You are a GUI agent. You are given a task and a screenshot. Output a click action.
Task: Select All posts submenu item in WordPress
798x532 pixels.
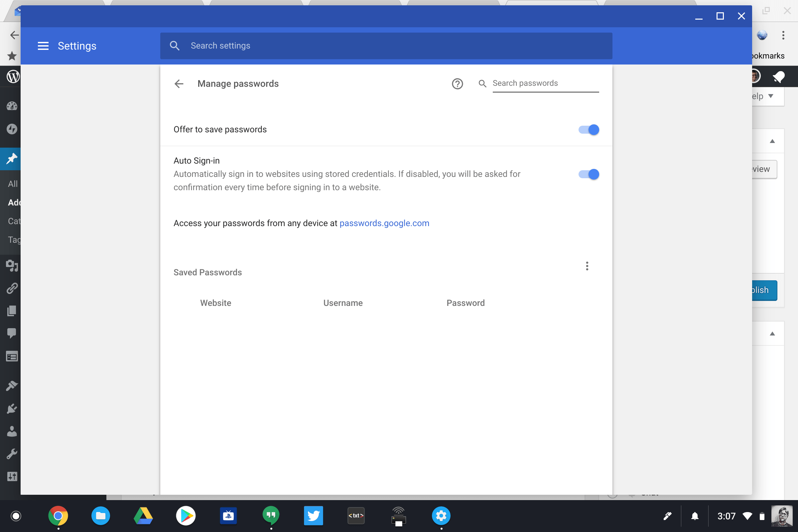pyautogui.click(x=13, y=184)
